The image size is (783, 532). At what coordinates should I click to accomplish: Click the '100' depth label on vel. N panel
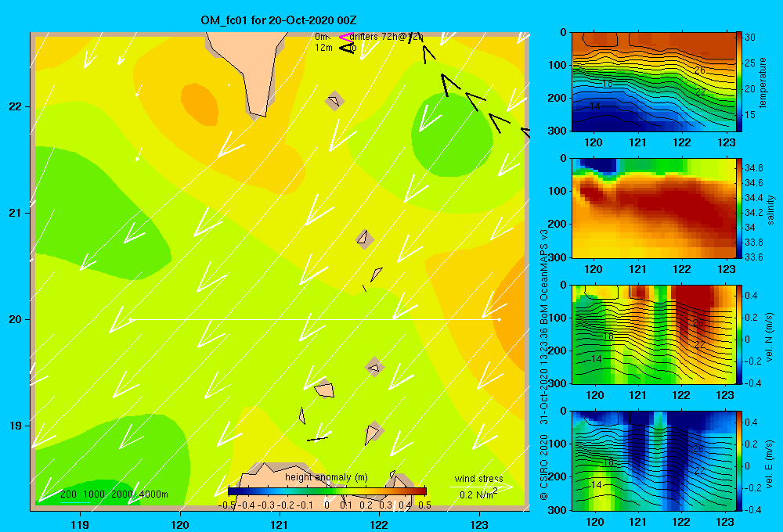coord(557,317)
